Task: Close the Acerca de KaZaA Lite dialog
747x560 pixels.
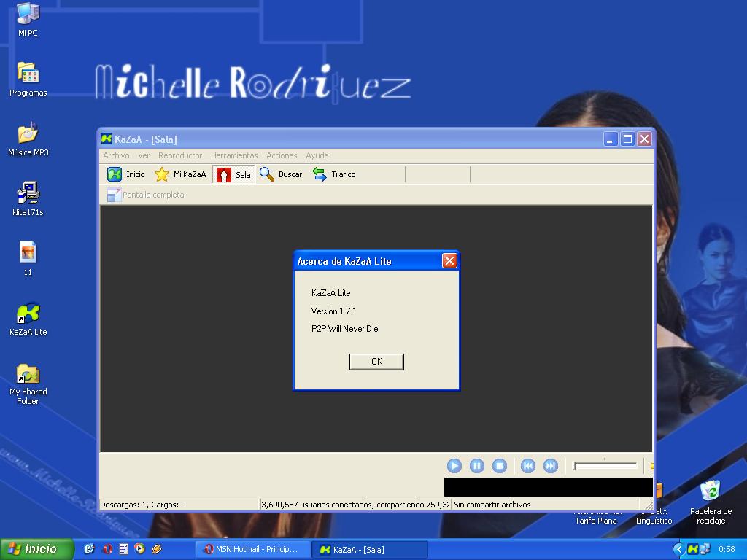Action: pos(449,260)
